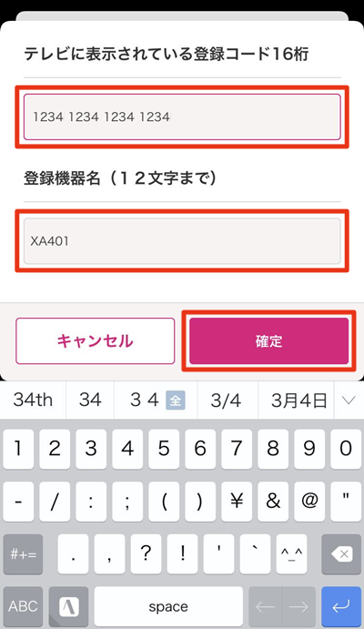Open the keyboard switcher icon key
364x629 pixels.
coord(68,606)
